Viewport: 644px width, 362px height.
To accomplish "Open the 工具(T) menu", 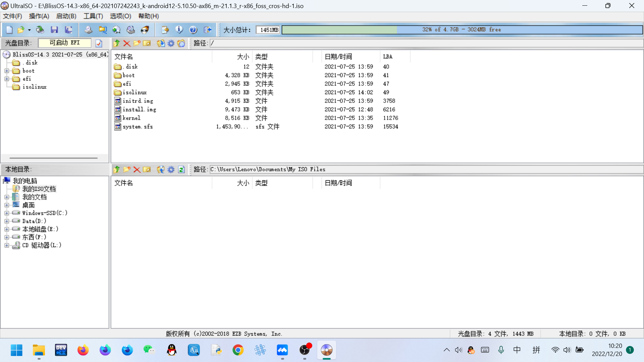I will click(x=93, y=16).
